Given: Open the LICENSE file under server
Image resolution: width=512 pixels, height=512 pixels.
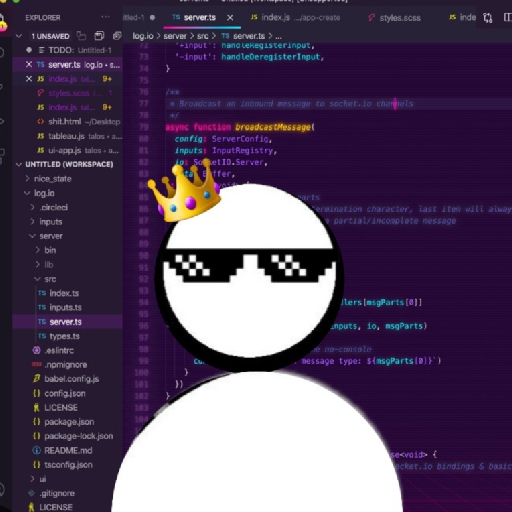Looking at the screenshot, I should [x=61, y=408].
